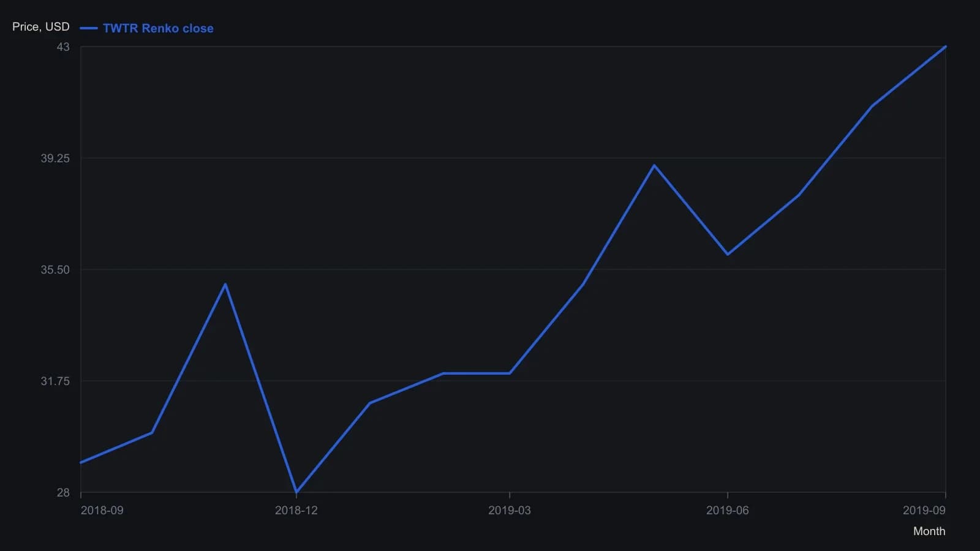Click the data point at 2019-06
980x551 pixels.
[728, 254]
